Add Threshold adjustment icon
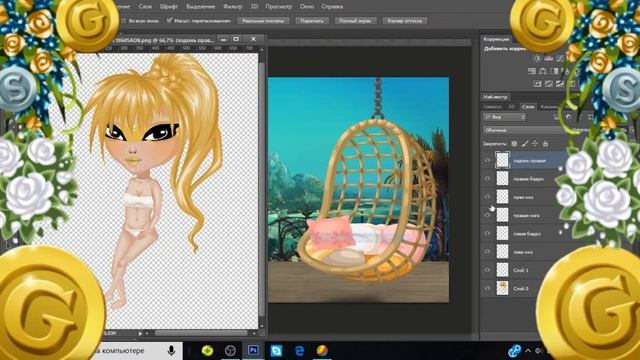The width and height of the screenshot is (640, 360). tap(560, 84)
